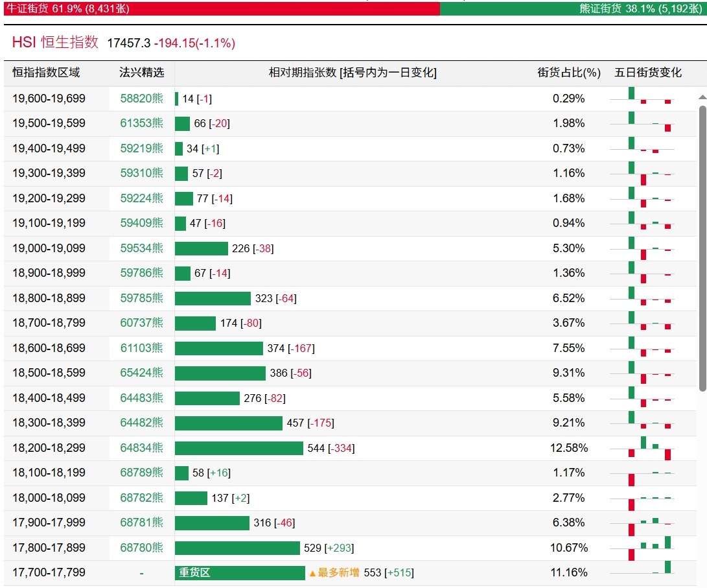Click the green bar for 544 [-334]
Screen dimensions: 707x588
pyautogui.click(x=239, y=448)
